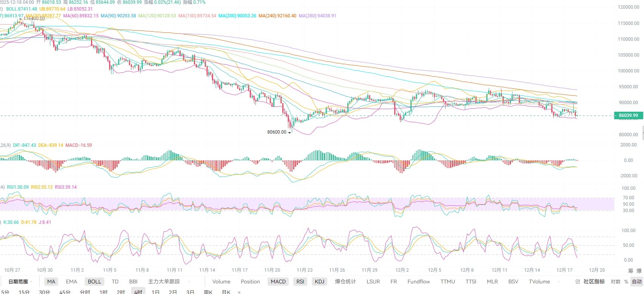
Task: Expand more main indicators after 主力大单跟踪
Action: [189, 282]
